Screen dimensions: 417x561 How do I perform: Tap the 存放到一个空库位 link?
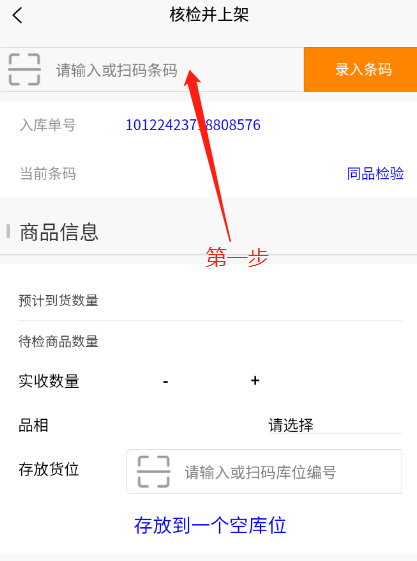click(210, 525)
